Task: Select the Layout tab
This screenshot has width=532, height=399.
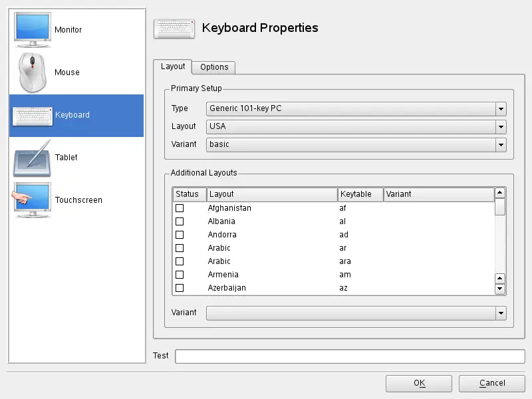Action: [172, 66]
